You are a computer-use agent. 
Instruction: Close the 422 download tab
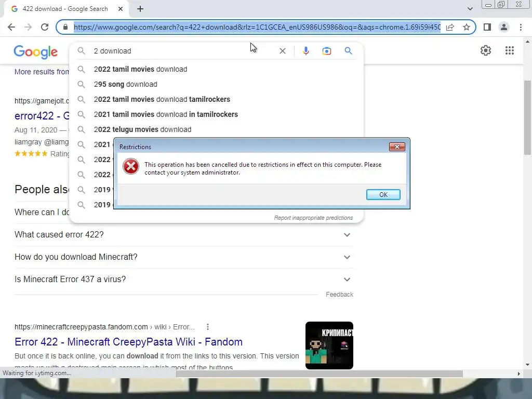(121, 9)
